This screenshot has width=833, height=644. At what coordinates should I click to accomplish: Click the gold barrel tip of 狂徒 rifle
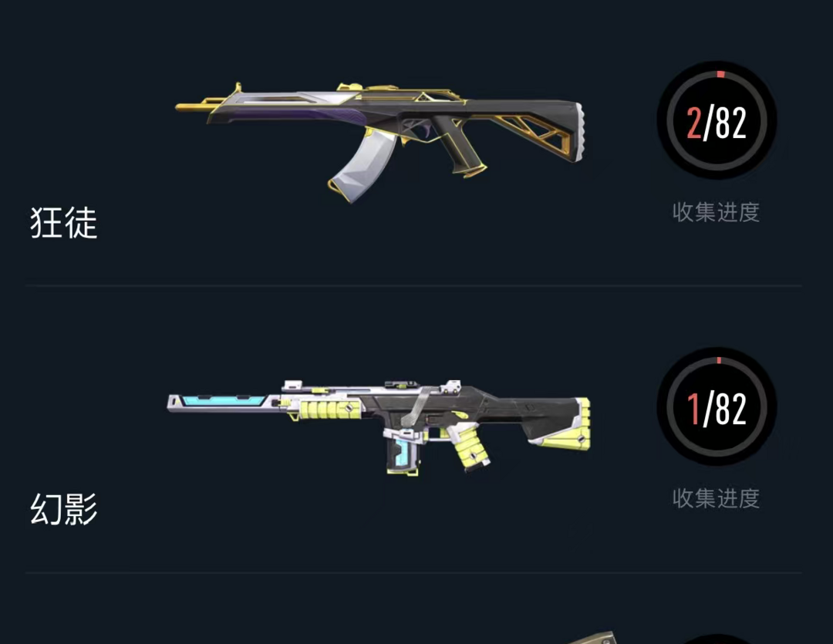tap(192, 107)
